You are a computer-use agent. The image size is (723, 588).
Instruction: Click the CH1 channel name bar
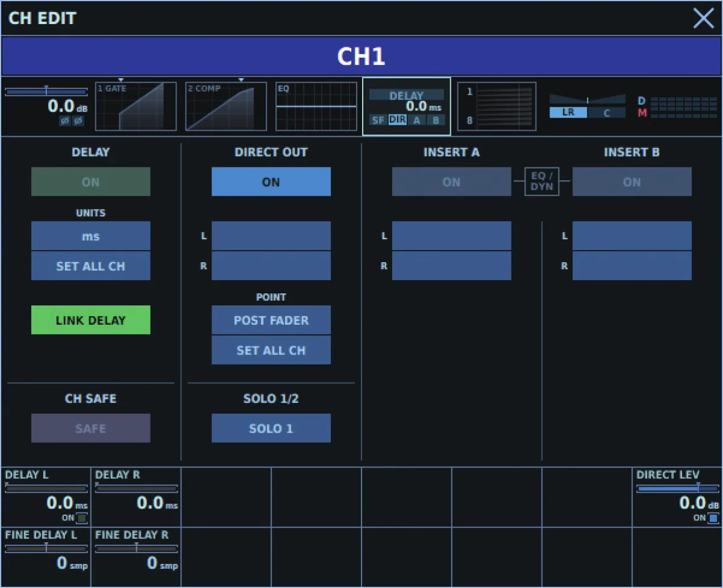coord(361,57)
